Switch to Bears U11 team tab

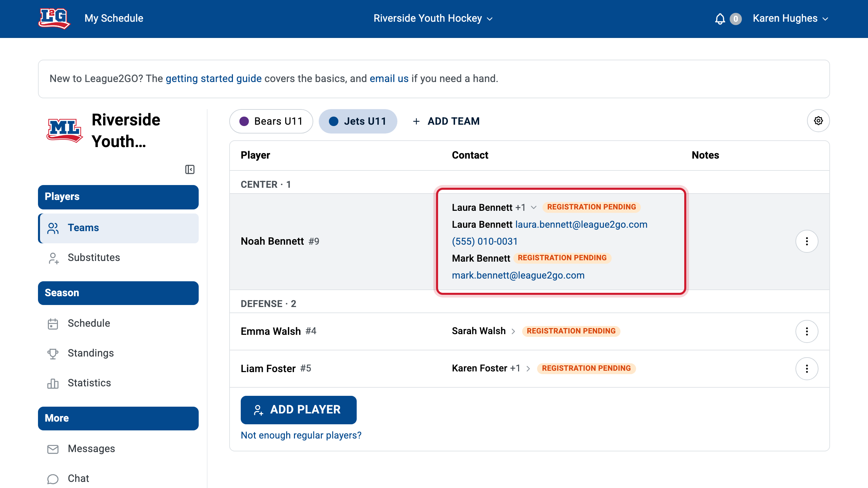click(271, 121)
